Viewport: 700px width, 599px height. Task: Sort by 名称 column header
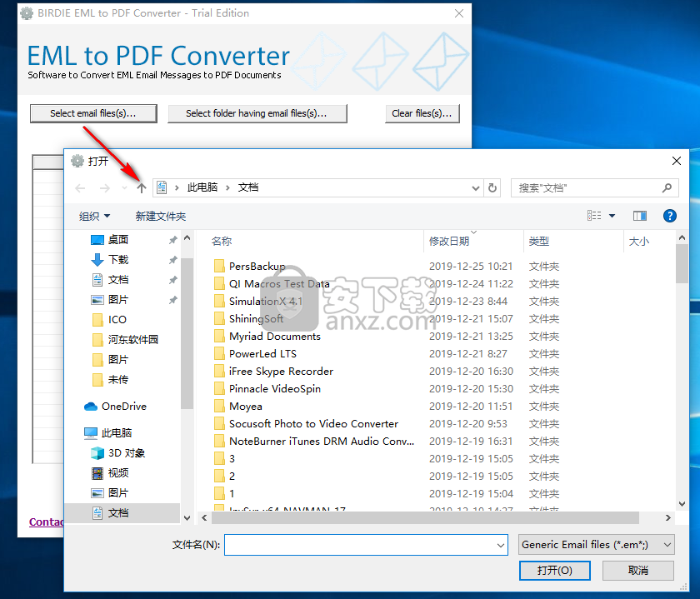222,242
